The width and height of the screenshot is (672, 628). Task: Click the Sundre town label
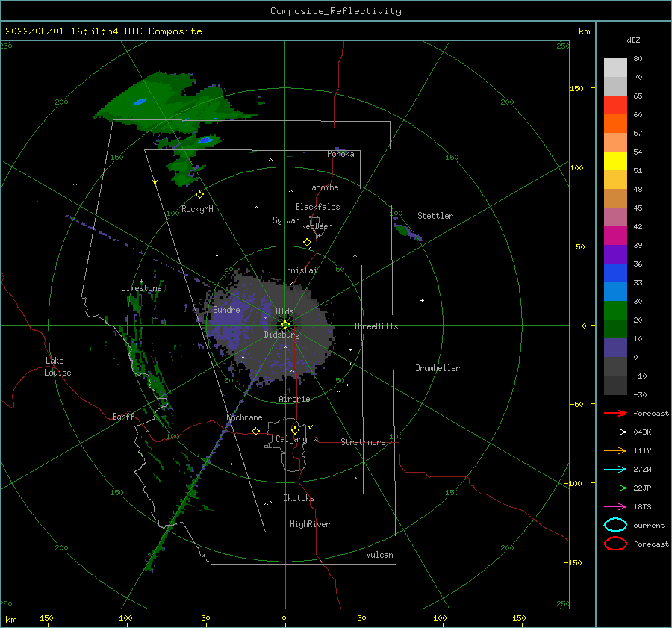click(226, 309)
